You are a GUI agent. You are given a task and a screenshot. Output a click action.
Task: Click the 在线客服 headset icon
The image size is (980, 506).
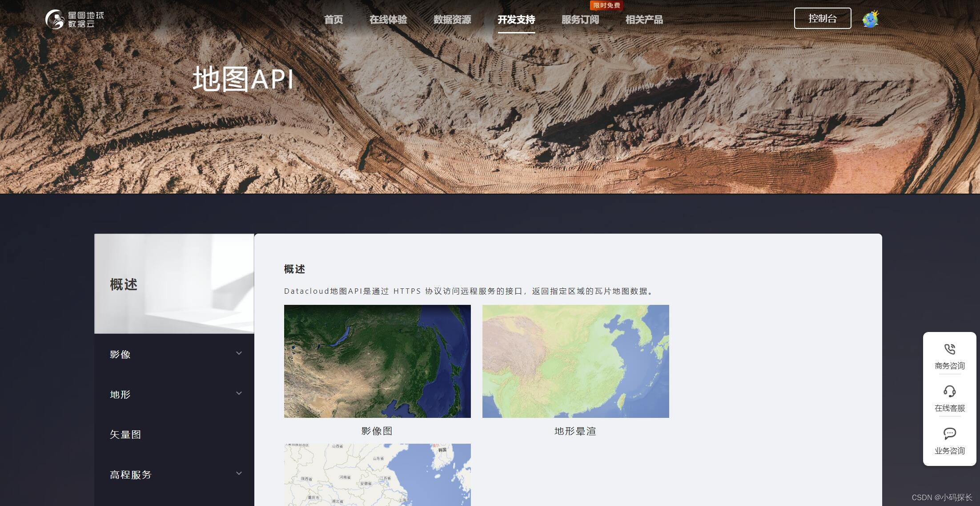949,391
